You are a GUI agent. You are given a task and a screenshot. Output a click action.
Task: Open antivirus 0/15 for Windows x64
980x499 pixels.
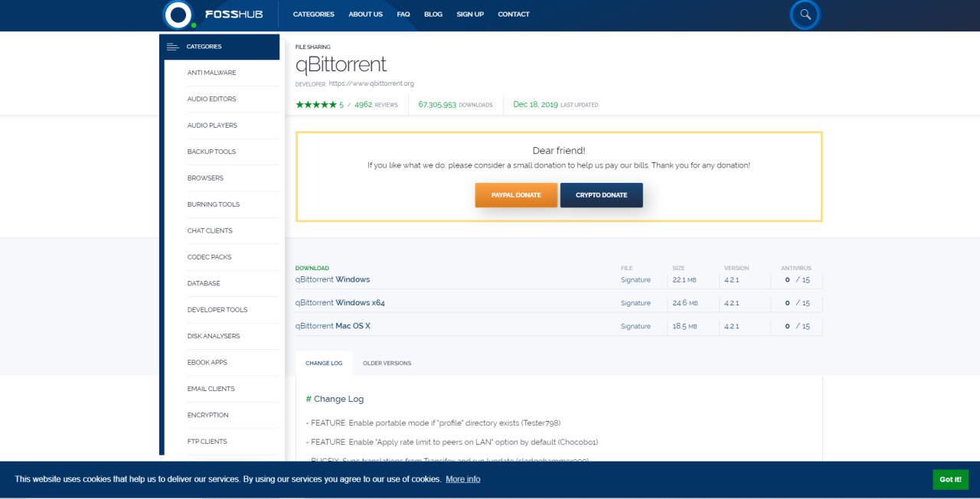797,303
